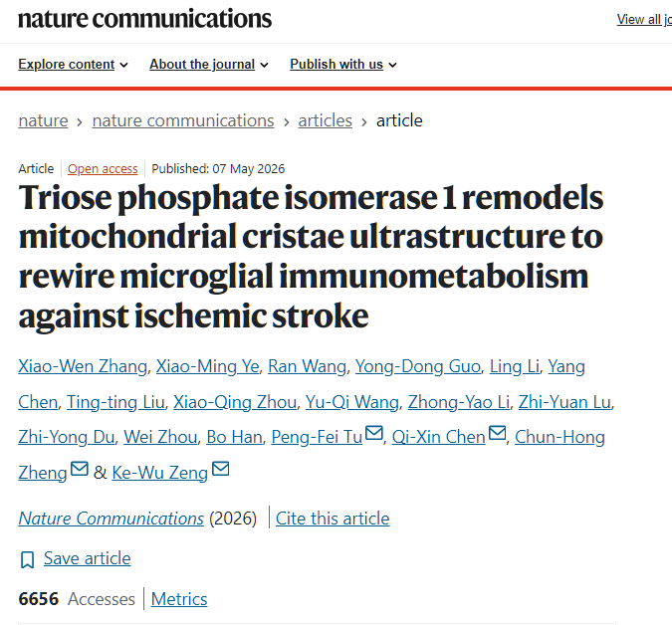Open the italic Nature Communications journal link

pos(111,519)
